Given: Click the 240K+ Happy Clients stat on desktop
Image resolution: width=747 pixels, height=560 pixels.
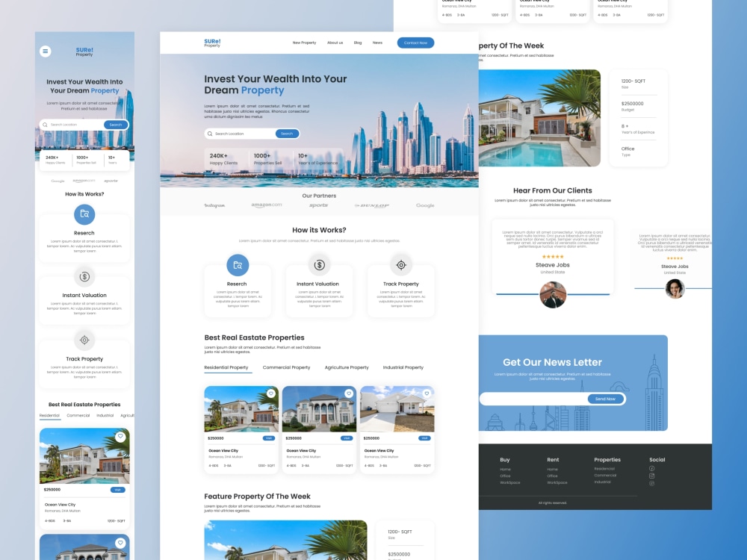Looking at the screenshot, I should point(223,159).
